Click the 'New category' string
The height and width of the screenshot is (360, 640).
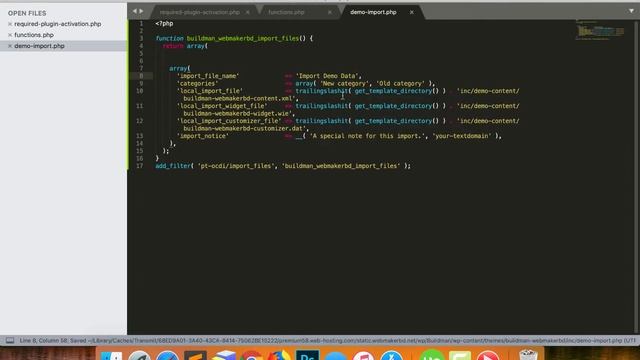point(344,83)
